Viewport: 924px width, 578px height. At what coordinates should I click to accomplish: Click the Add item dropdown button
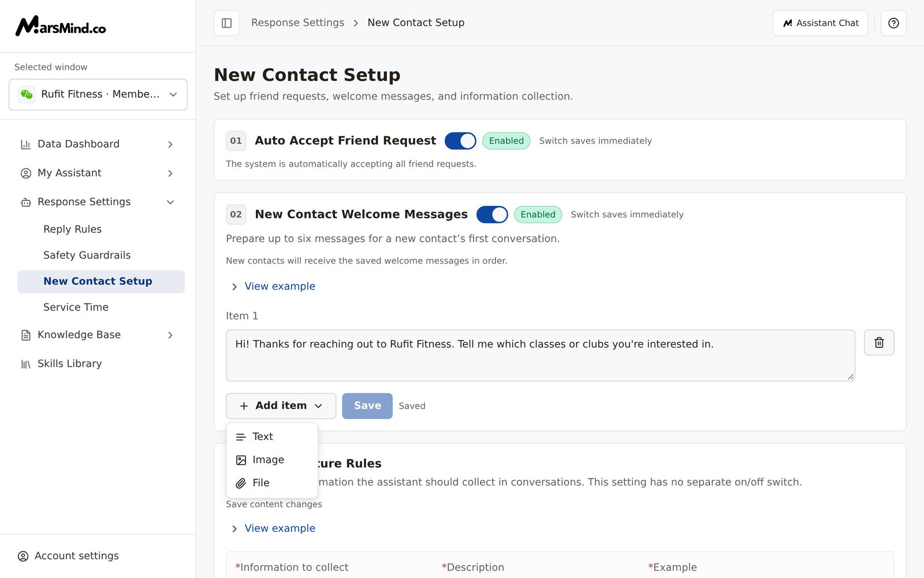click(281, 406)
